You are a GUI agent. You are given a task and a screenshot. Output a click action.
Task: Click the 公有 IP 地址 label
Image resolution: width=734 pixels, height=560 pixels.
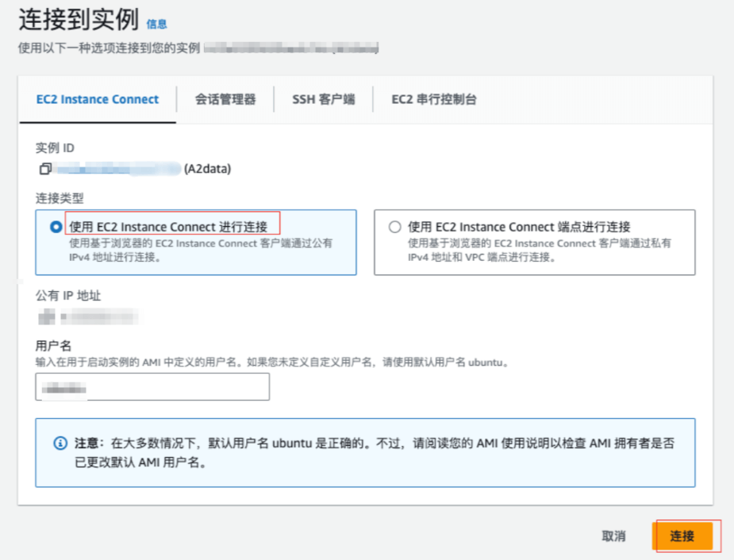pos(68,295)
